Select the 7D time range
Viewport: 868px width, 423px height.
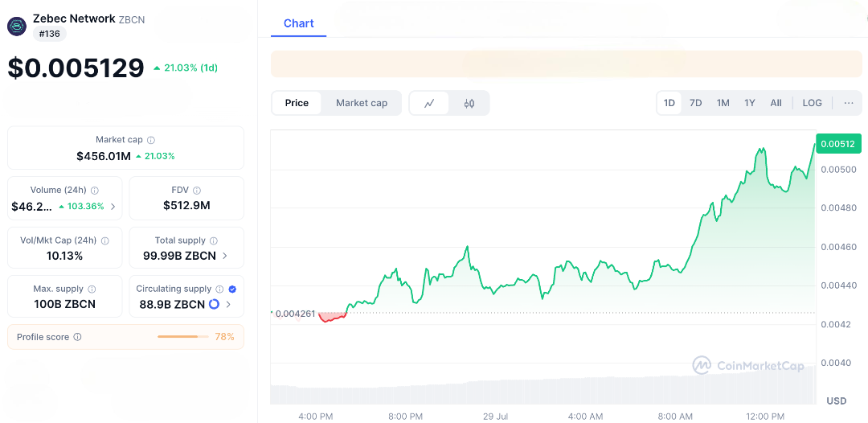(696, 103)
